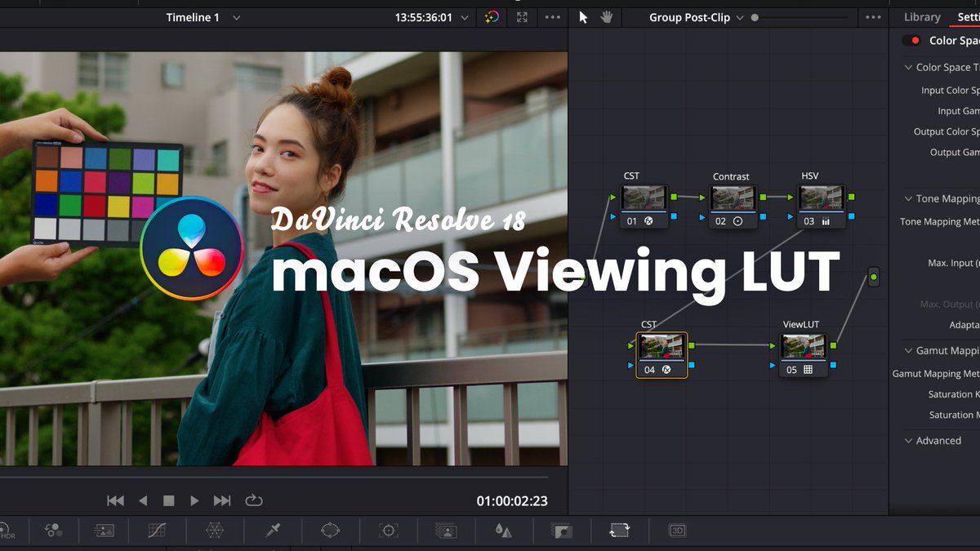This screenshot has width=980, height=551.
Task: Toggle loop playback
Action: (253, 500)
